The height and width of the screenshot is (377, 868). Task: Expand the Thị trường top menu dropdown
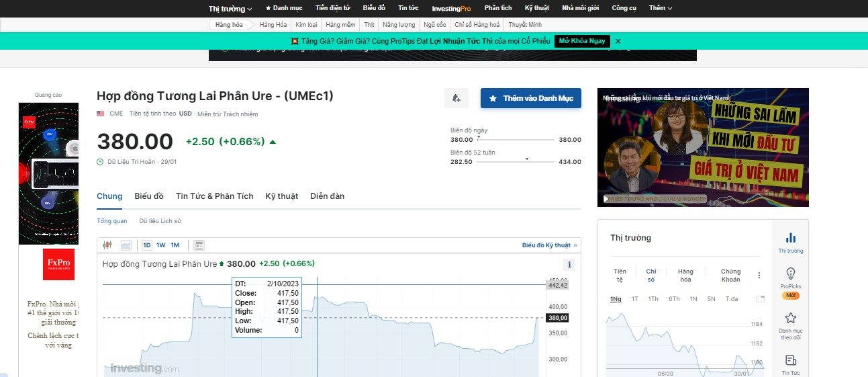(230, 9)
